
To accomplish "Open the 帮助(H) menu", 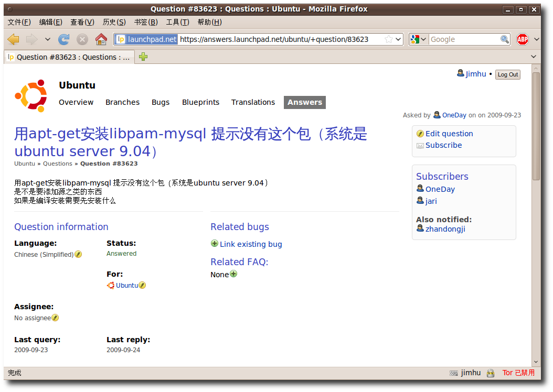I will click(x=209, y=22).
